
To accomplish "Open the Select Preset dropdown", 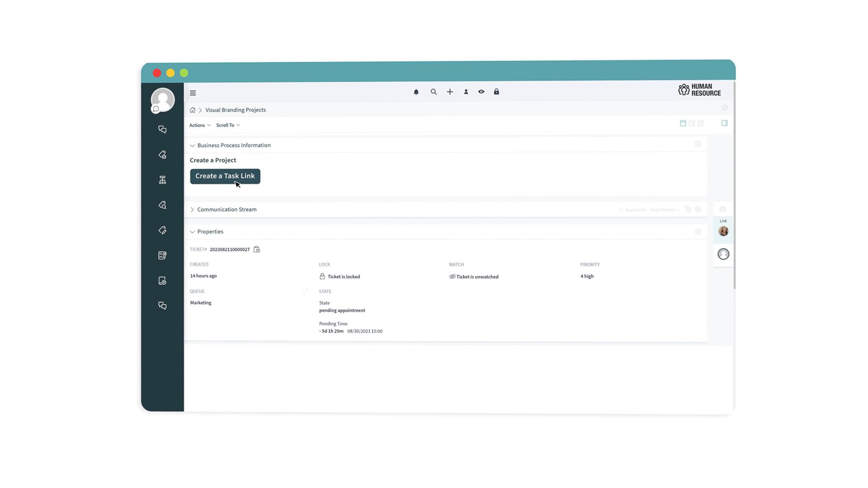I will [664, 210].
